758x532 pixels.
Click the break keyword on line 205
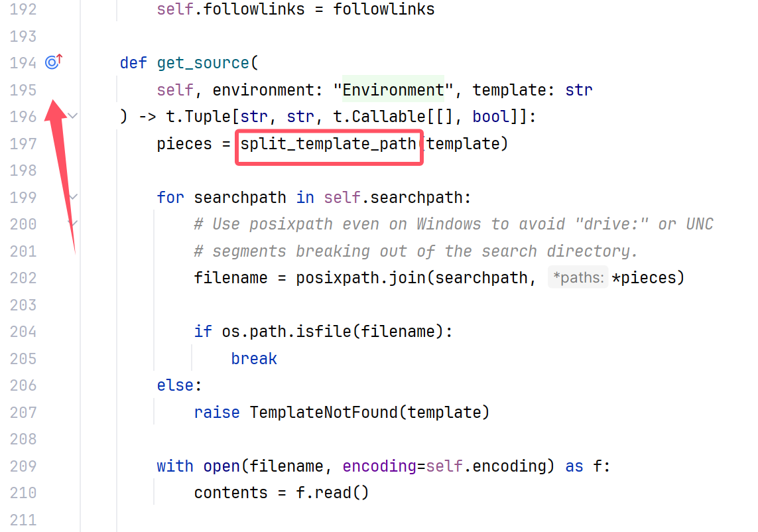point(254,358)
